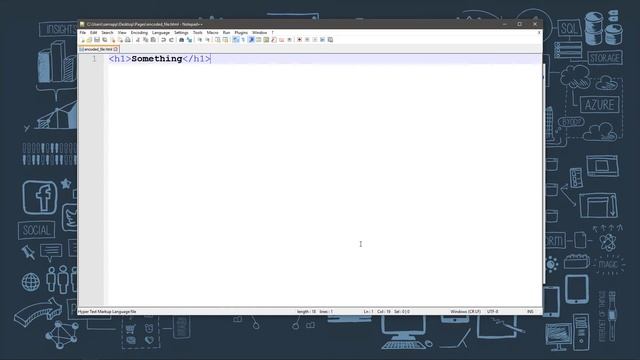The height and width of the screenshot is (360, 640).
Task: Click the opening <h1> tag in editor
Action: pos(120,59)
